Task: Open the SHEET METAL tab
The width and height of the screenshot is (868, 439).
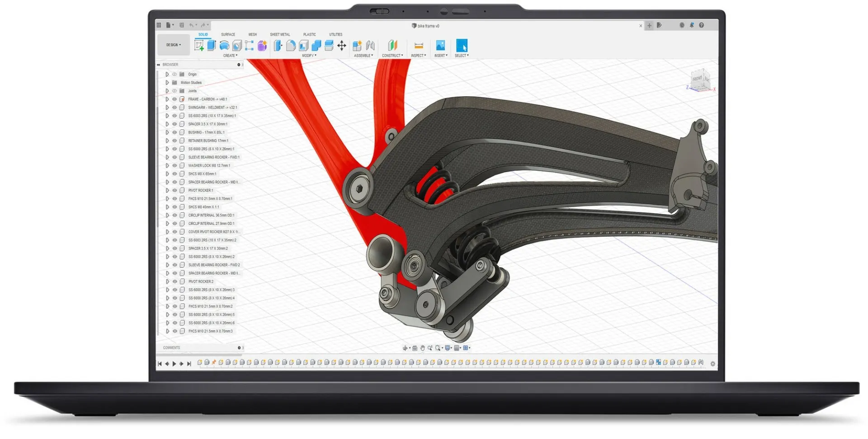Action: click(280, 34)
